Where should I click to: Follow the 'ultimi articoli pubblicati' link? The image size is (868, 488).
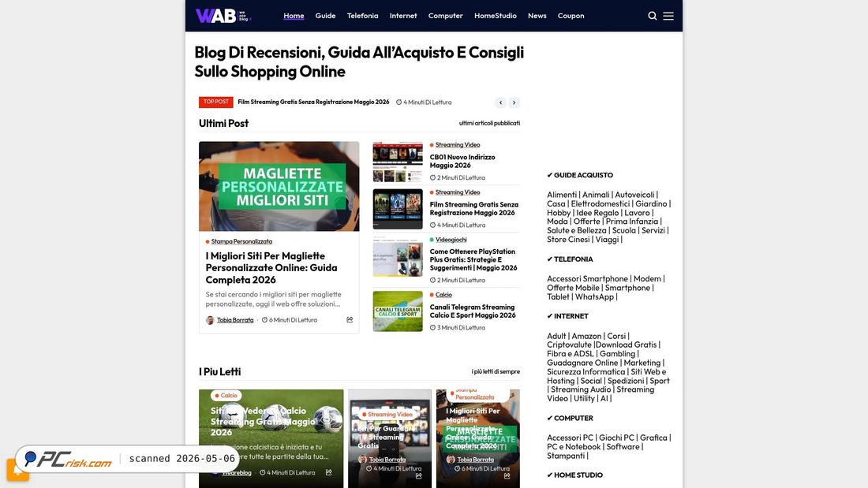(489, 123)
